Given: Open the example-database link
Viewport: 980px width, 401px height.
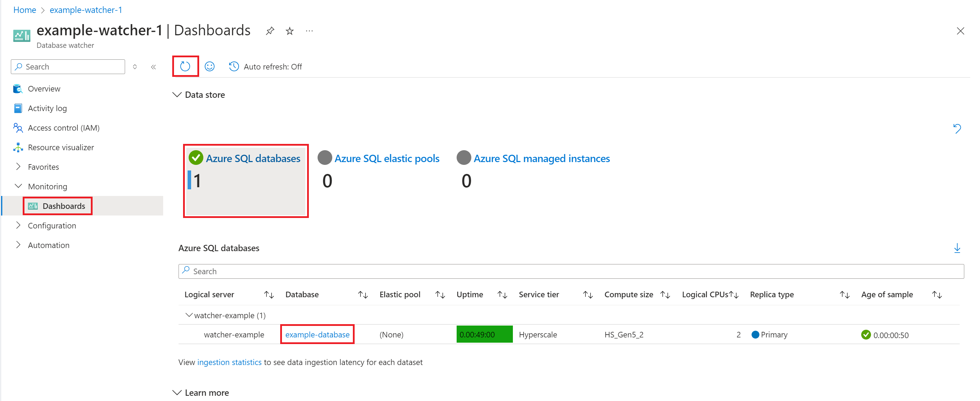Looking at the screenshot, I should 317,334.
